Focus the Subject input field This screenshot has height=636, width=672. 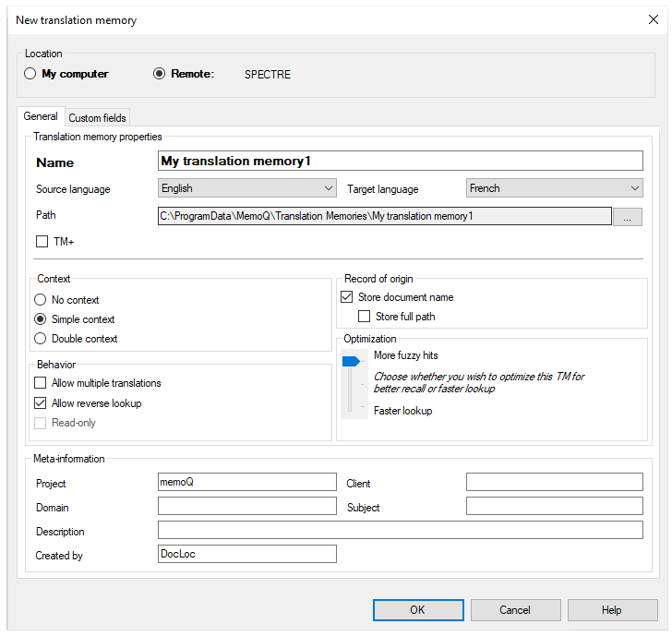[x=554, y=506]
